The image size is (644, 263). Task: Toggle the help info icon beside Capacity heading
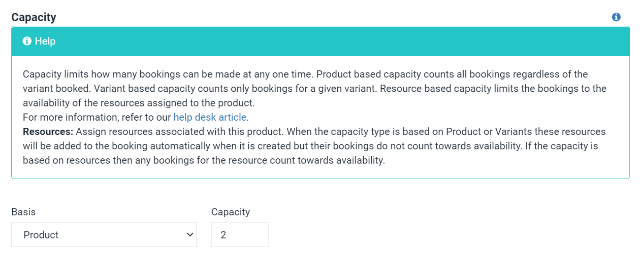[x=616, y=17]
